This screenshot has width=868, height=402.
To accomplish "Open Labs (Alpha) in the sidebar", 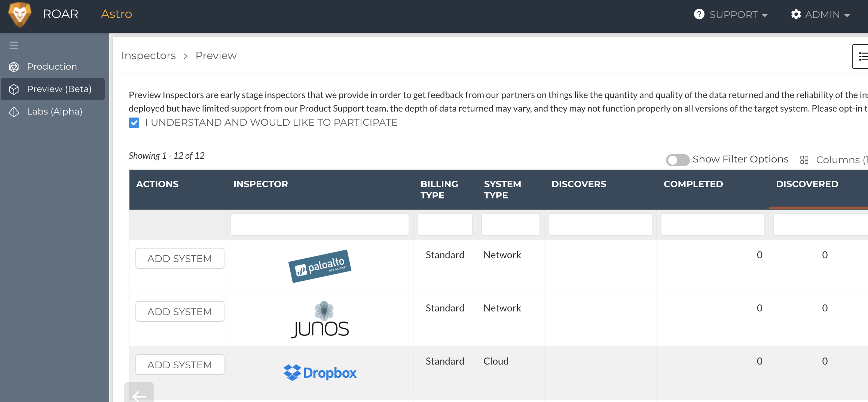I will click(53, 112).
